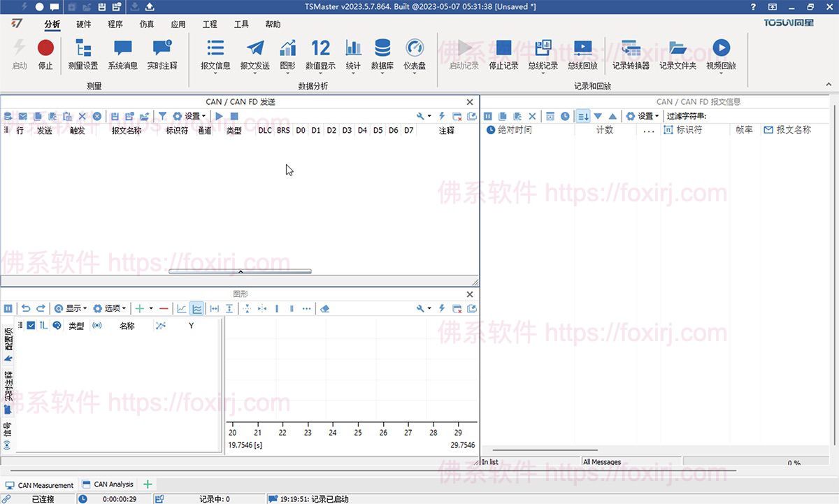Image resolution: width=839 pixels, height=504 pixels.
Task: Open the 统计 statistics tool icon
Action: click(352, 55)
